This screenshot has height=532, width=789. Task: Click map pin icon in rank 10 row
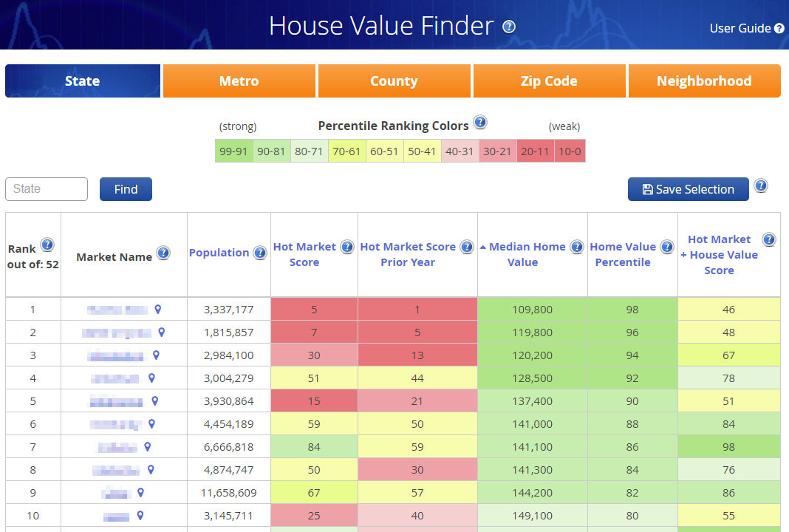tap(140, 516)
